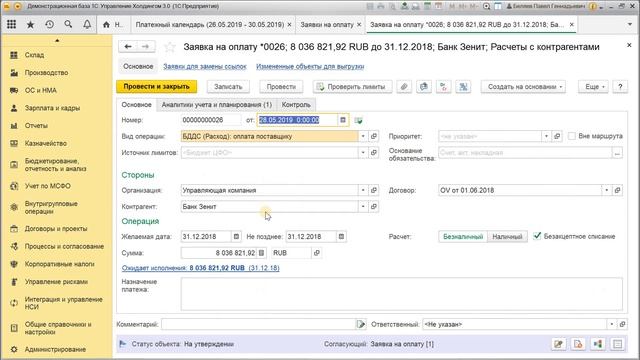Click Провести и закрыть button

click(x=156, y=87)
